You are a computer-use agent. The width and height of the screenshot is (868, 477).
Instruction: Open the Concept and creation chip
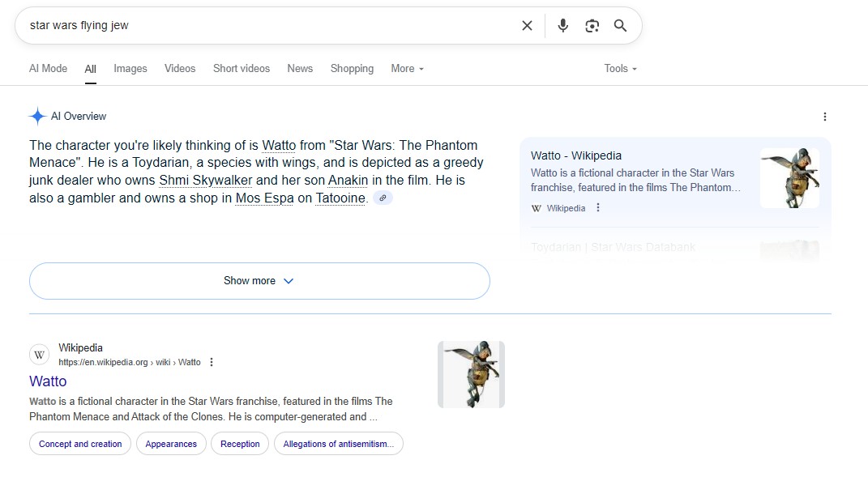(x=80, y=444)
